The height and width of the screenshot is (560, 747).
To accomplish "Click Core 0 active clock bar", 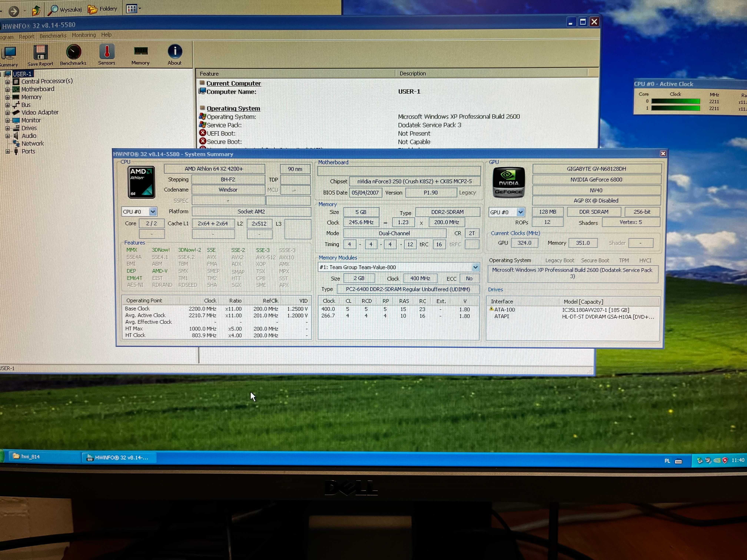I will pos(675,101).
